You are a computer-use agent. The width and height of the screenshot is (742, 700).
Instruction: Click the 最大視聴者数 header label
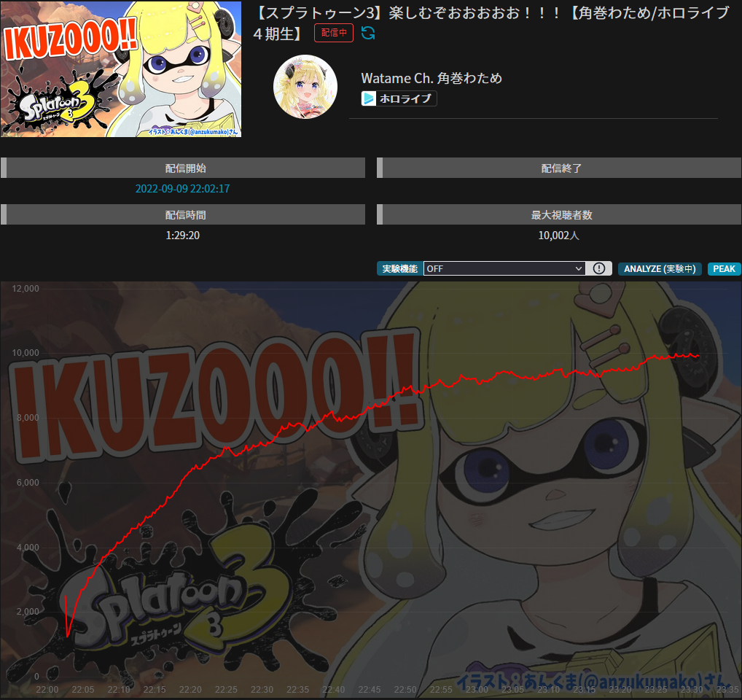pyautogui.click(x=561, y=215)
